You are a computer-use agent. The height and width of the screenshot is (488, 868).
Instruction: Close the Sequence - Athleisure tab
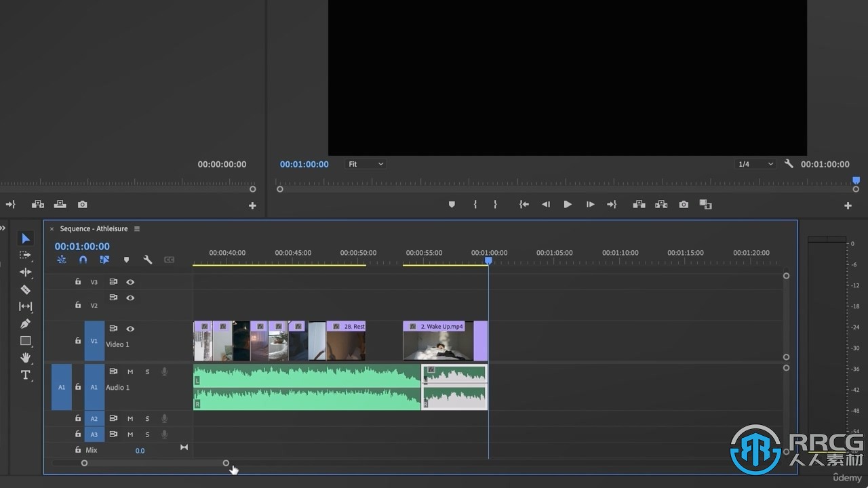(52, 229)
